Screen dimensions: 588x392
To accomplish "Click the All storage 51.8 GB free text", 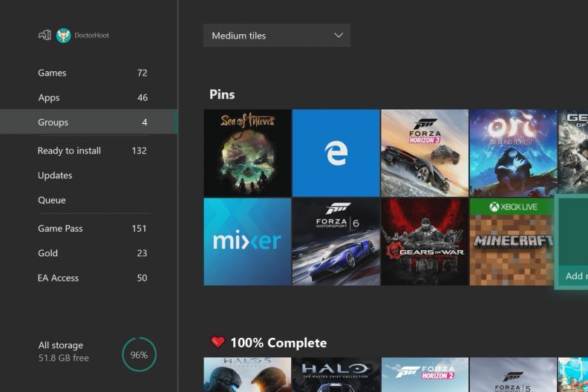I will (63, 351).
